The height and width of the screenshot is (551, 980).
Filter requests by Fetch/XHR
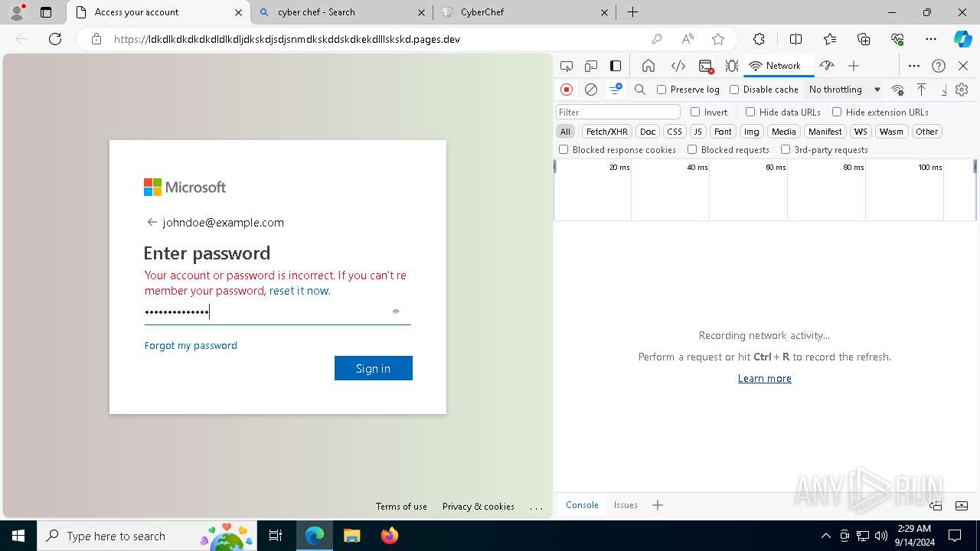607,132
